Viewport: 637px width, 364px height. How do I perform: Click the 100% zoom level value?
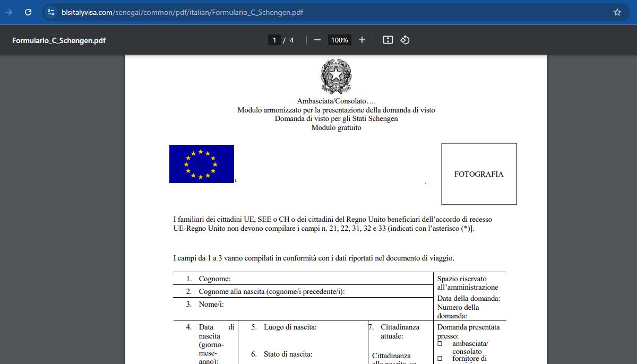coord(339,39)
